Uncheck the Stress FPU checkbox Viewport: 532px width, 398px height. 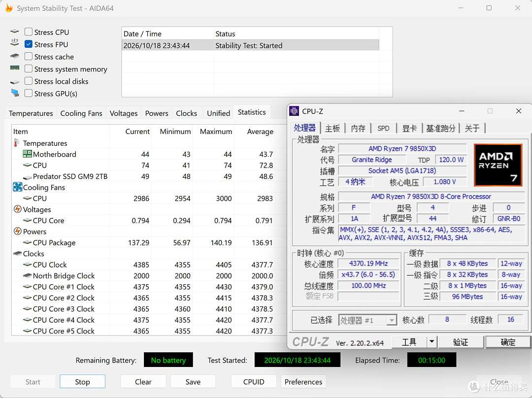coord(29,44)
